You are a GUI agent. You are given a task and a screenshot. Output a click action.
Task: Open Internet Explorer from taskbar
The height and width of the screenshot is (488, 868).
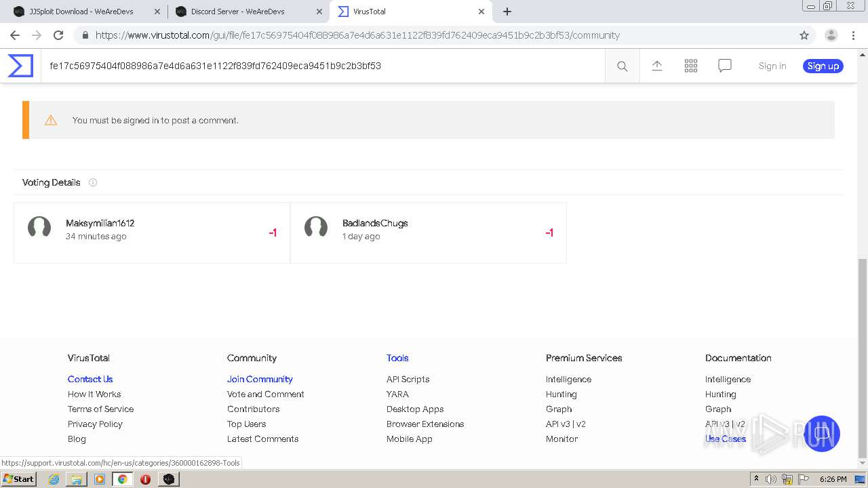tap(54, 479)
